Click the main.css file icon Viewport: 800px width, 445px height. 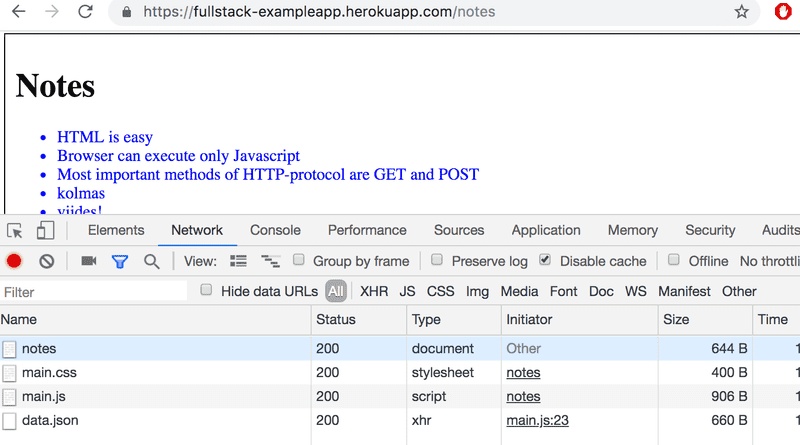(x=9, y=373)
